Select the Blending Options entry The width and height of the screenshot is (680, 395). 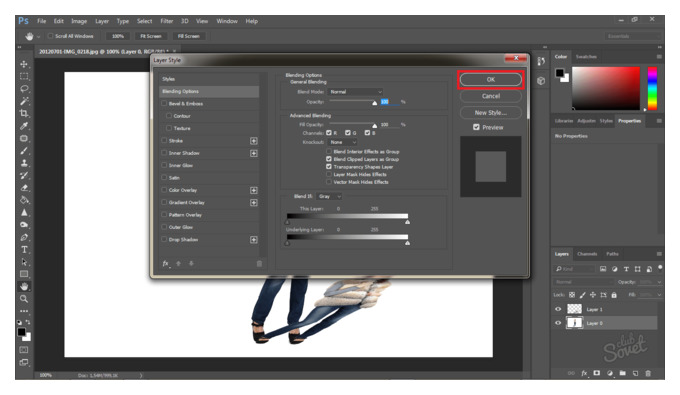point(210,91)
